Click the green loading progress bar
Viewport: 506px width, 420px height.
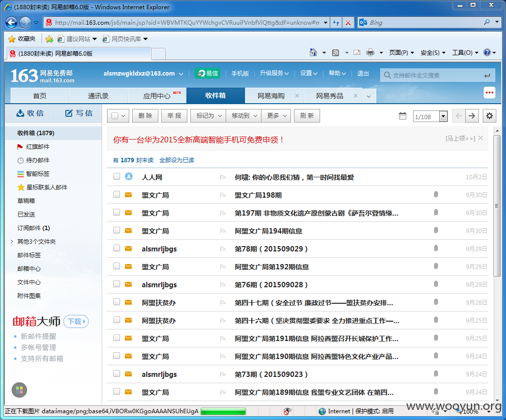pos(223,411)
